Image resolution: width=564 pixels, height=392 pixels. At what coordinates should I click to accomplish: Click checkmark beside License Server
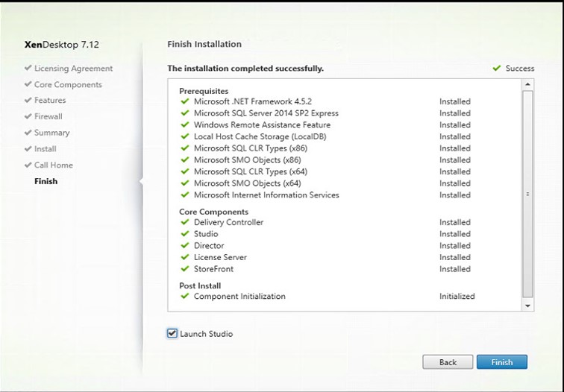click(185, 257)
